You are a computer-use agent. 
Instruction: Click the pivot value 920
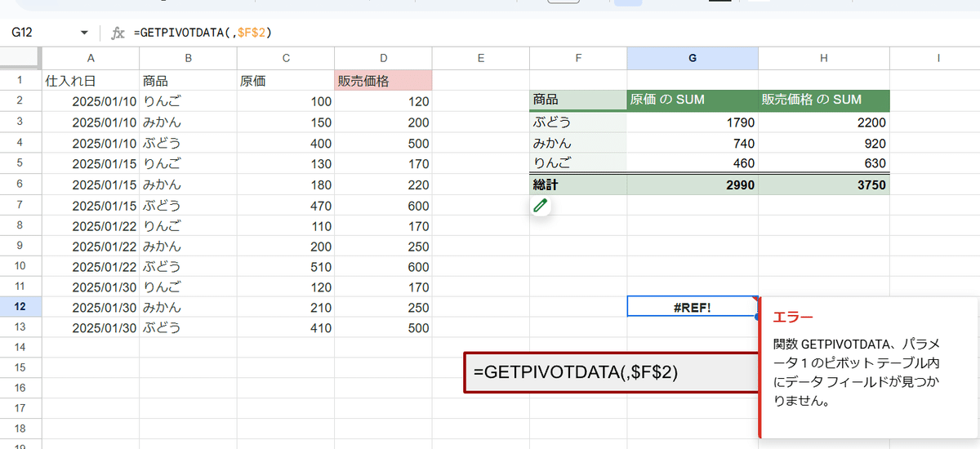[x=824, y=143]
